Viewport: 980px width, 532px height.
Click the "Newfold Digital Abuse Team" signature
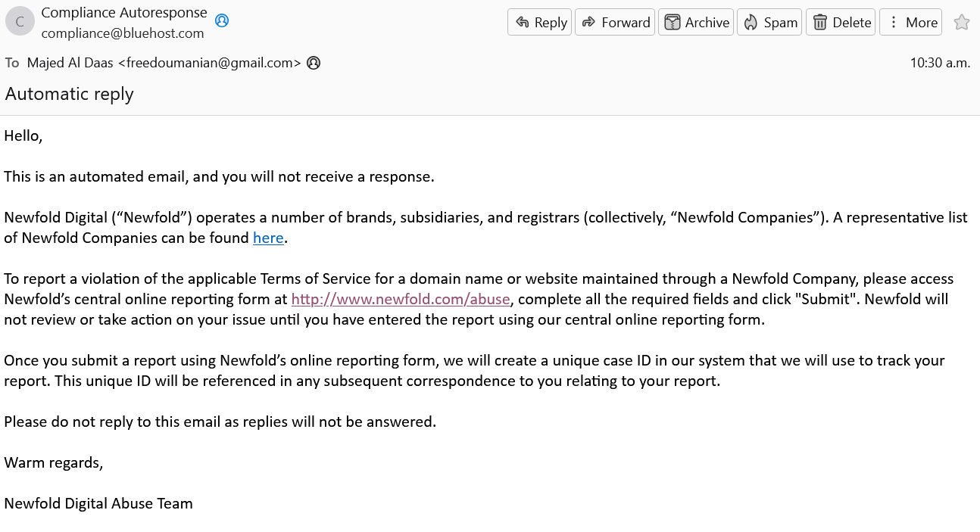click(98, 503)
